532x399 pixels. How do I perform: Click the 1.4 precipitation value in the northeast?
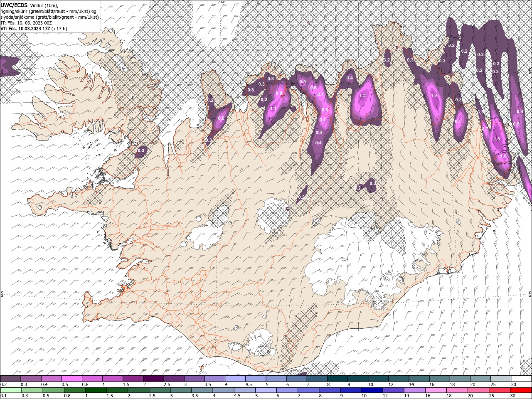coord(435,96)
